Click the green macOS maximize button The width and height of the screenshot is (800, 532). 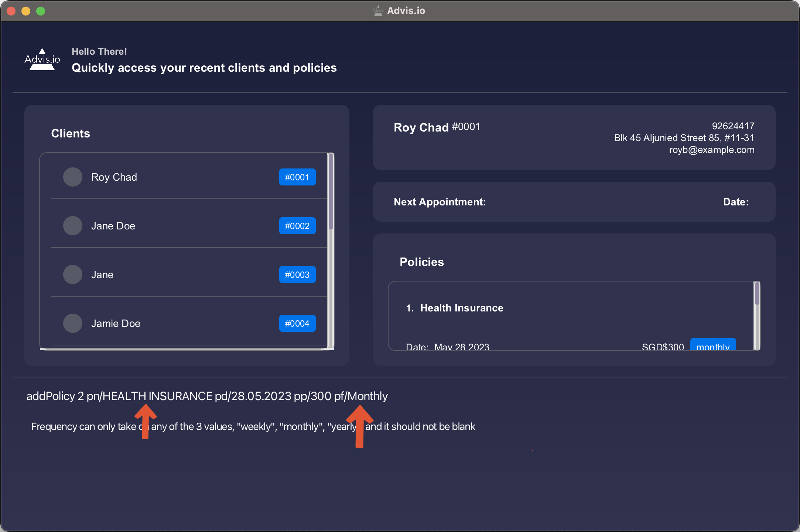pyautogui.click(x=41, y=11)
